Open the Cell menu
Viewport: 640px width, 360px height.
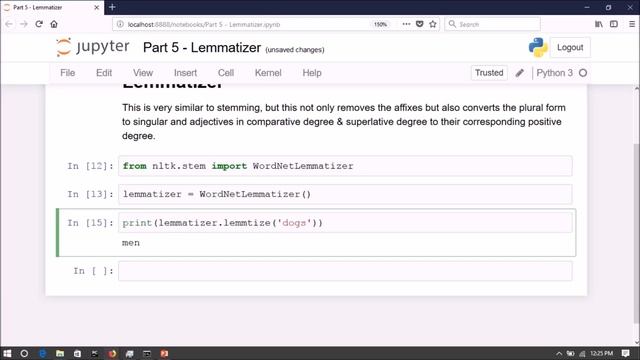pyautogui.click(x=226, y=73)
